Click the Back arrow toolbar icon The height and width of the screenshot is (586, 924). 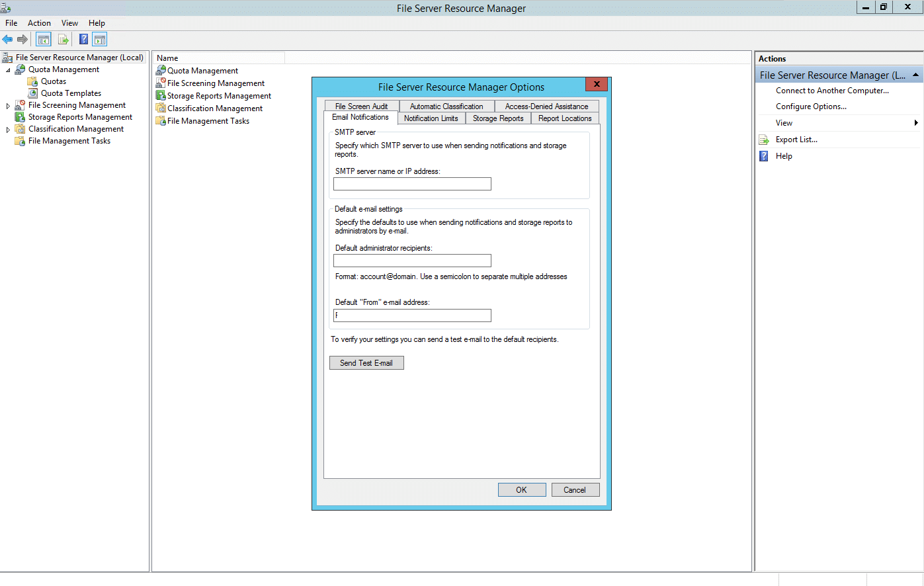coord(8,40)
